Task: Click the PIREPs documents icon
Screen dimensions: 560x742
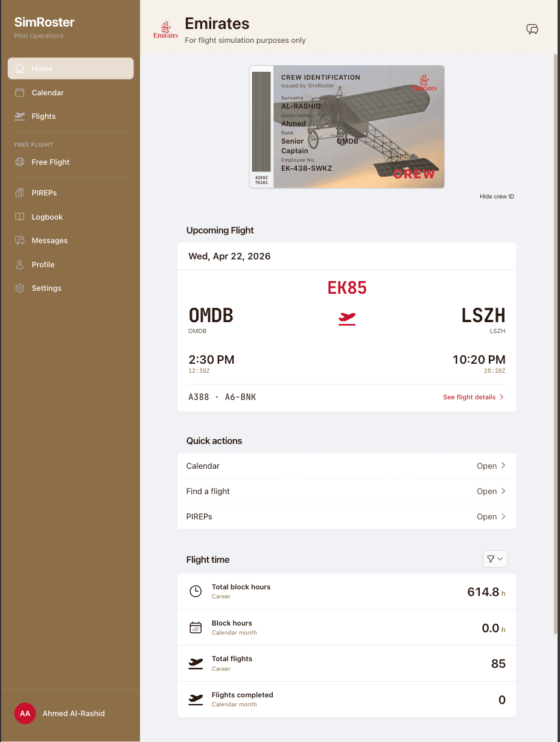Action: [20, 193]
